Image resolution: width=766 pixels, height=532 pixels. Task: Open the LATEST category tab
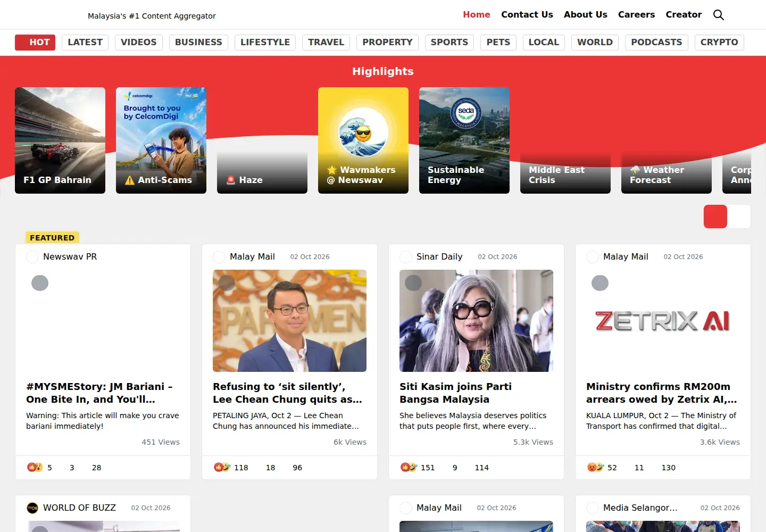pyautogui.click(x=85, y=43)
